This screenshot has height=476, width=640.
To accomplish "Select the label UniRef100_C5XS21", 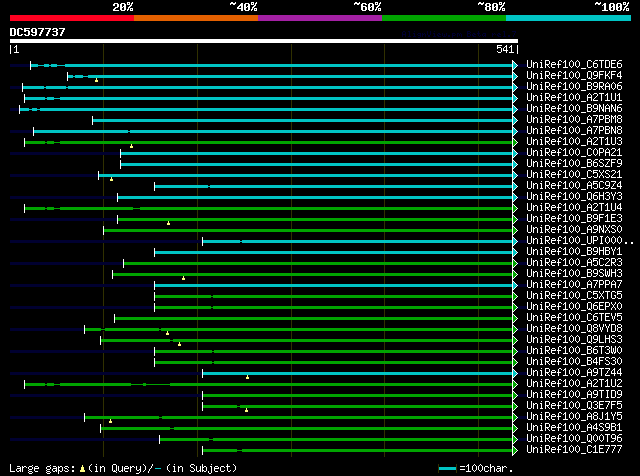I will pos(574,175).
